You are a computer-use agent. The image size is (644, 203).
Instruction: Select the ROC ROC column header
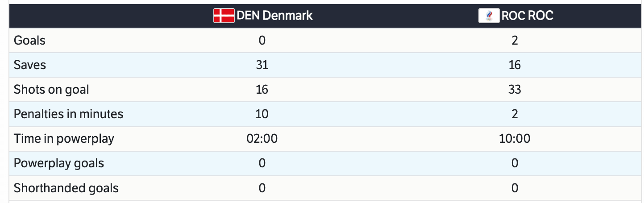[527, 16]
